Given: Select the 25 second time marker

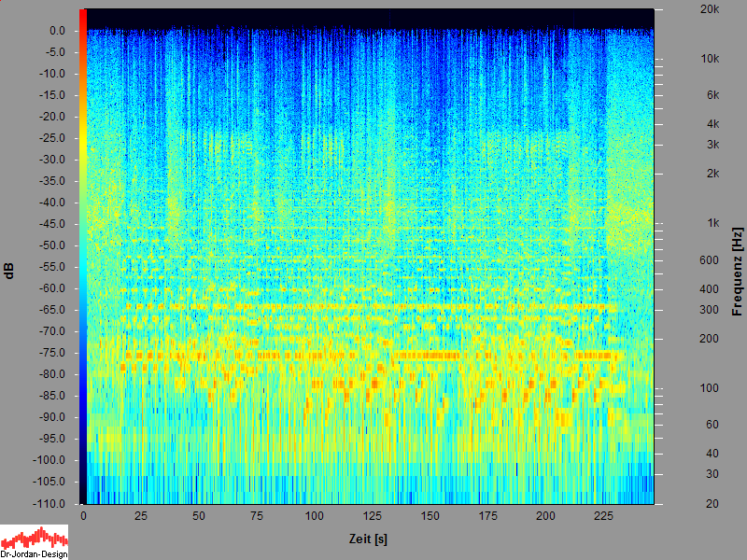Looking at the screenshot, I should coord(141,516).
